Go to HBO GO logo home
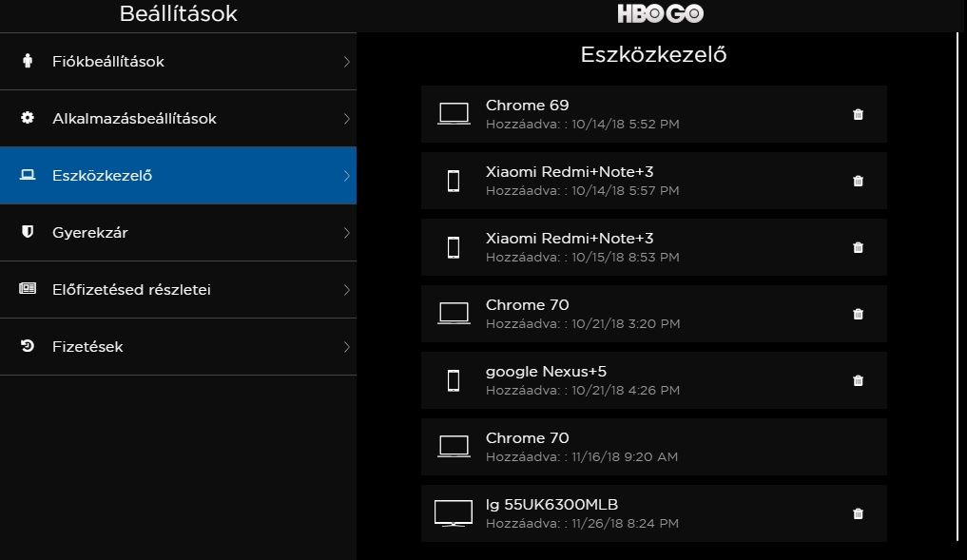 click(x=661, y=13)
